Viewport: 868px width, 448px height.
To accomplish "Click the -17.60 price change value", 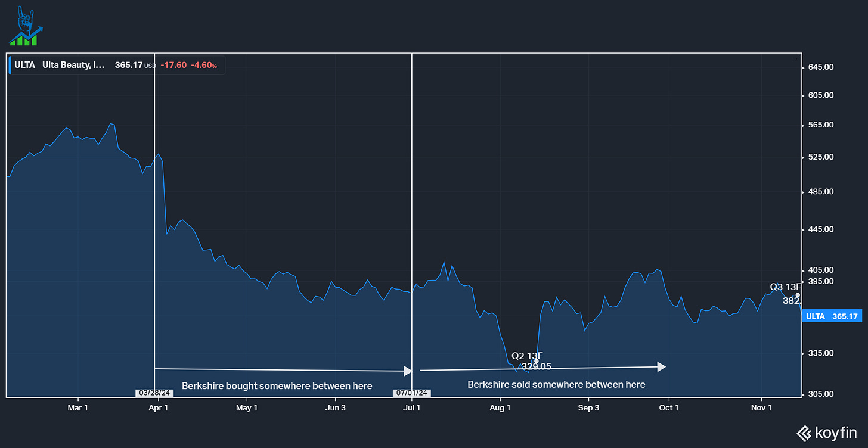I will pos(173,65).
